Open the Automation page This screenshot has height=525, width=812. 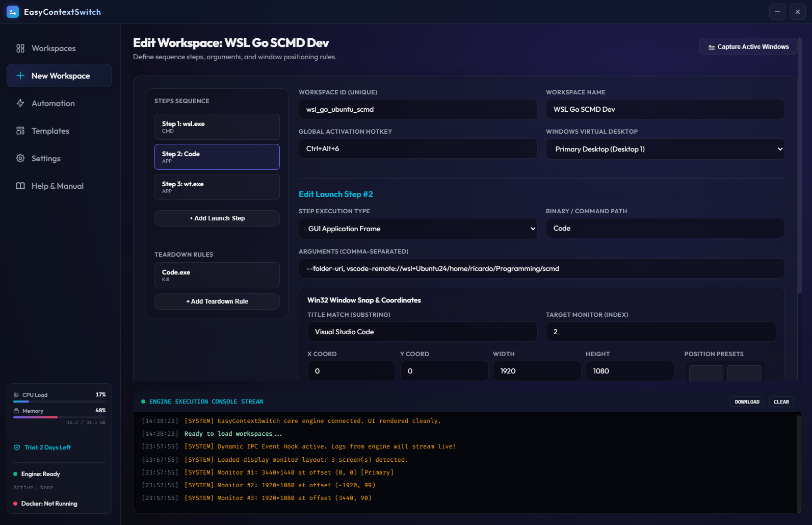(59, 103)
